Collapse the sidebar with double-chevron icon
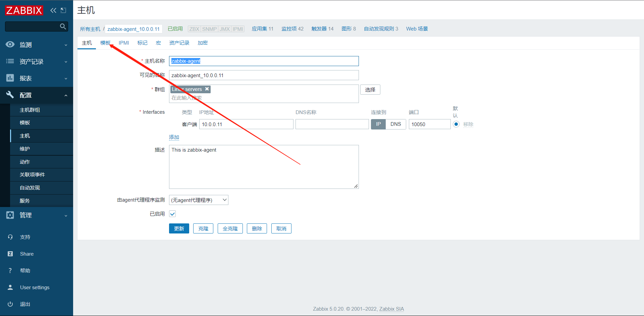Screen dimensions: 644x316 (53, 10)
